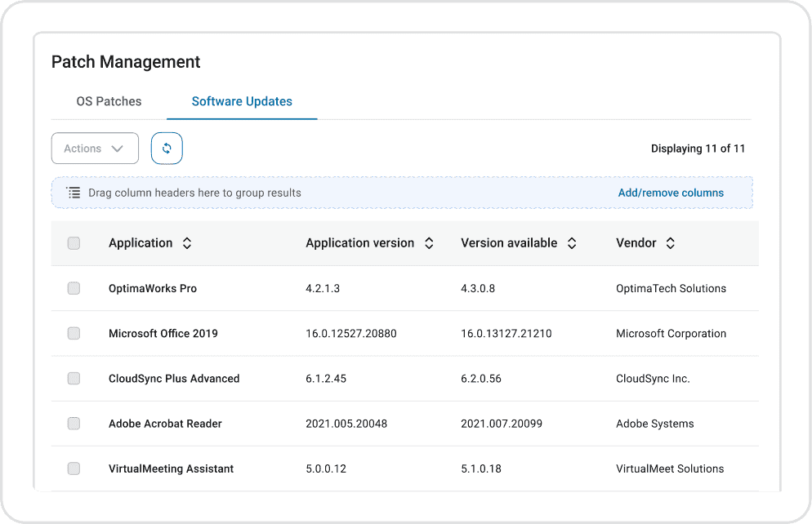Click version 5.0.0.12 cell
This screenshot has width=812, height=524.
pos(326,468)
